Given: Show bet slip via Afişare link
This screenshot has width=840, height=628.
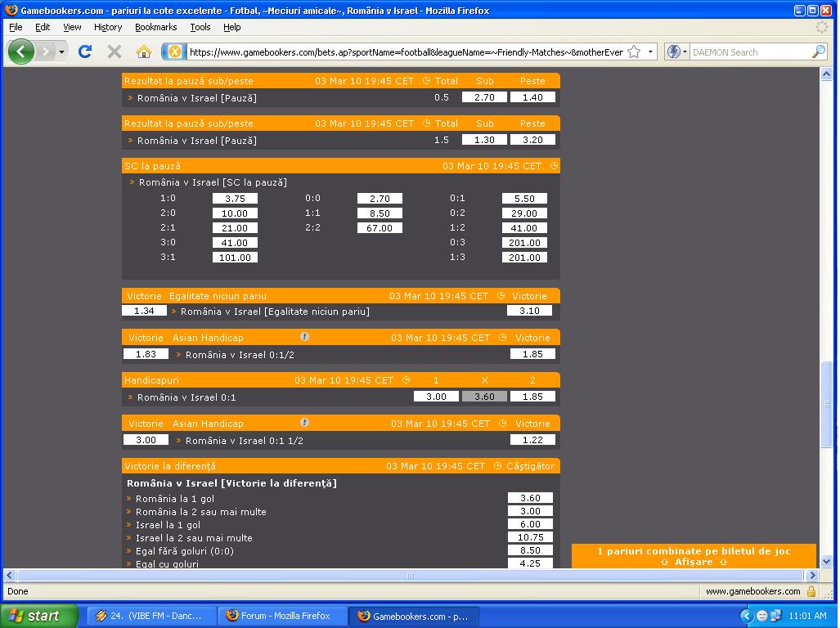Looking at the screenshot, I should click(694, 562).
